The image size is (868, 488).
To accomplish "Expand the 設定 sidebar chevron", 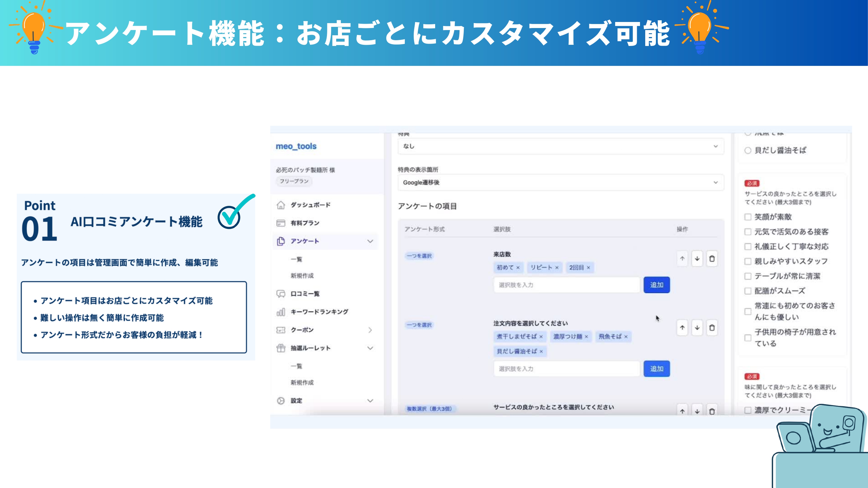I will pyautogui.click(x=370, y=401).
